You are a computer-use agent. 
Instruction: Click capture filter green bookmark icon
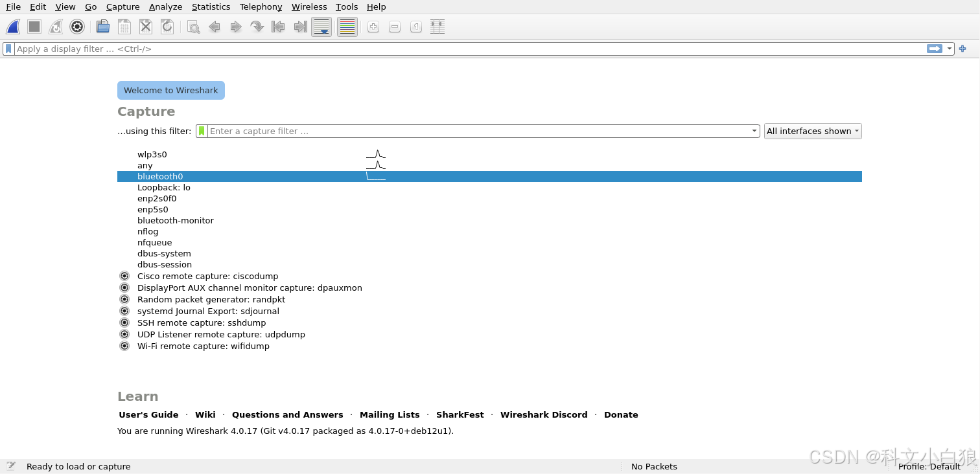(202, 131)
